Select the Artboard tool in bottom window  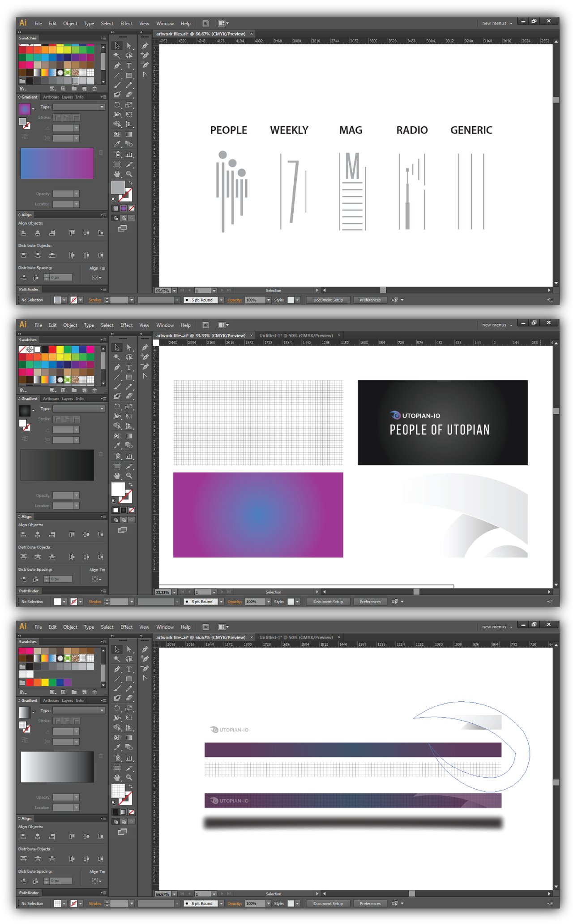117,768
